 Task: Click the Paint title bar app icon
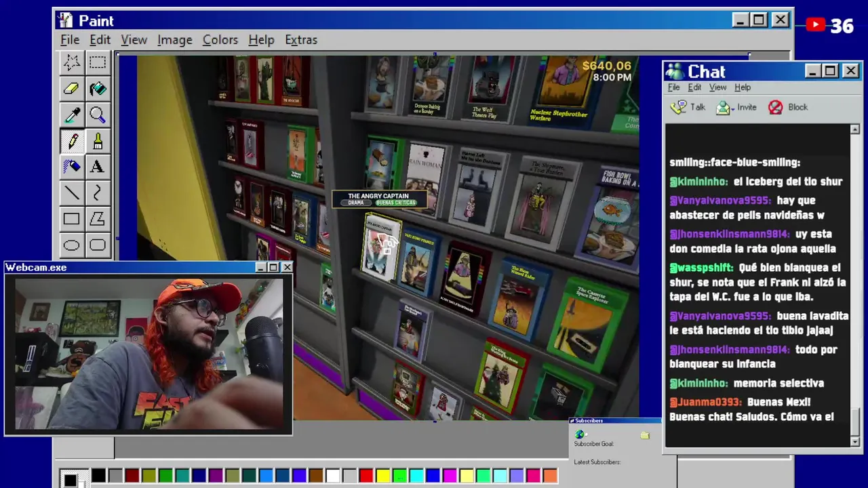(x=65, y=20)
